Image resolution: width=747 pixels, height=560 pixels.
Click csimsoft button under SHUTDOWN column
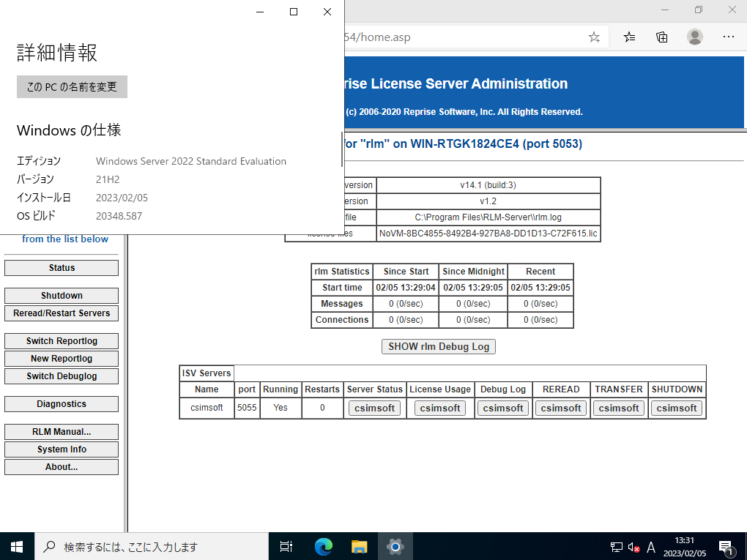pyautogui.click(x=677, y=408)
